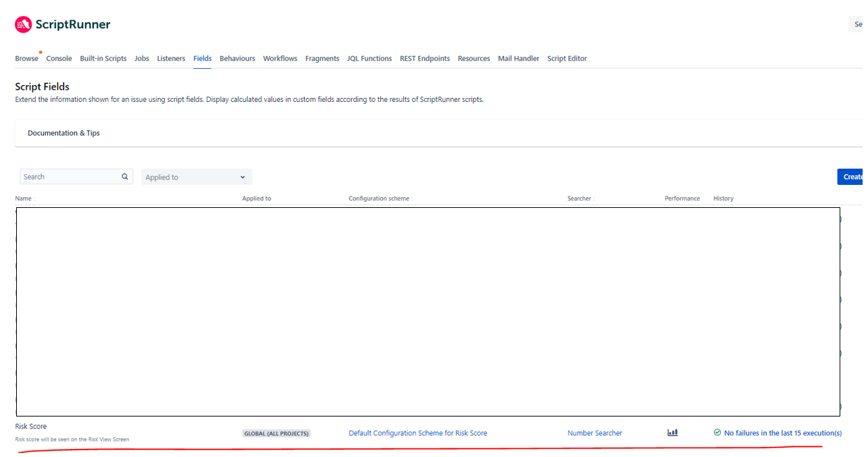Select the Resources tab
The image size is (868, 457).
pos(474,59)
